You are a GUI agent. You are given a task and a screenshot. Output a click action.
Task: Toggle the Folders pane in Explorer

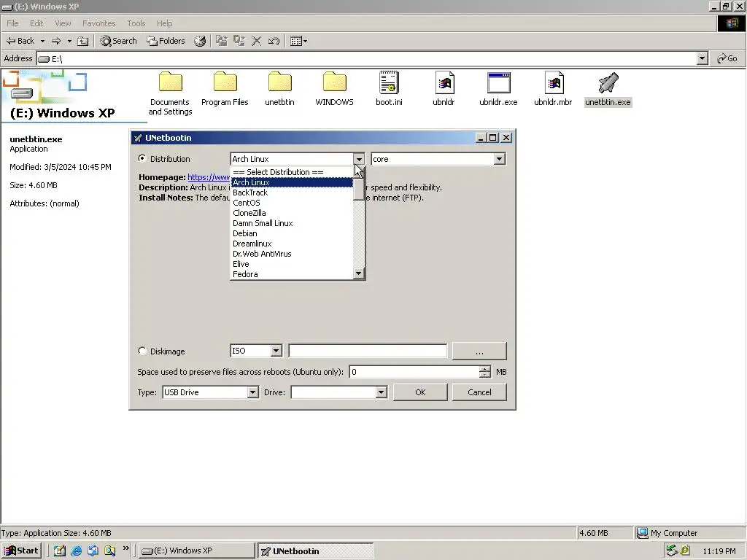(x=166, y=41)
